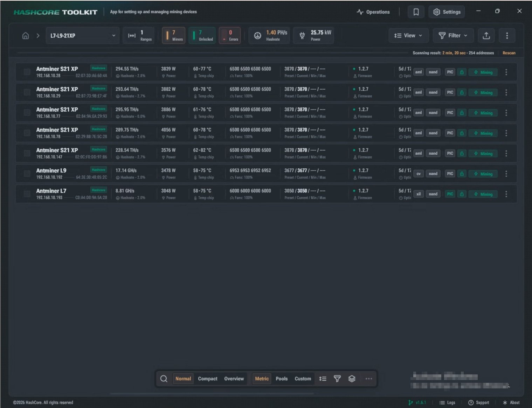This screenshot has height=408, width=532.
Task: Click lock icon for 192.168.10.28 miner
Action: point(462,72)
